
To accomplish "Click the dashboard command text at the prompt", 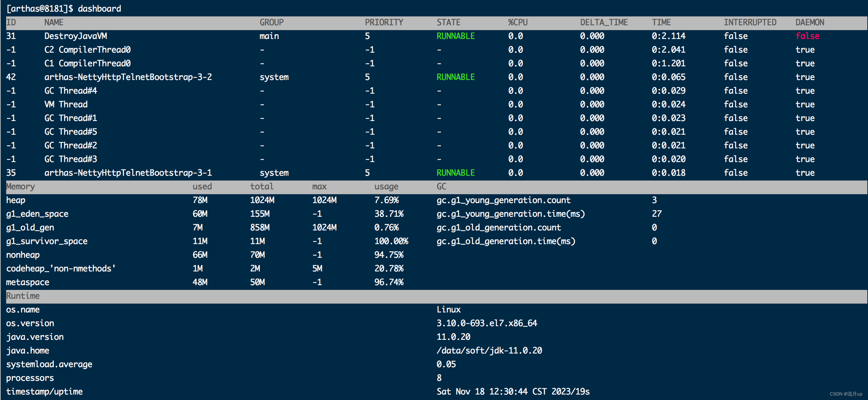I will tap(99, 9).
